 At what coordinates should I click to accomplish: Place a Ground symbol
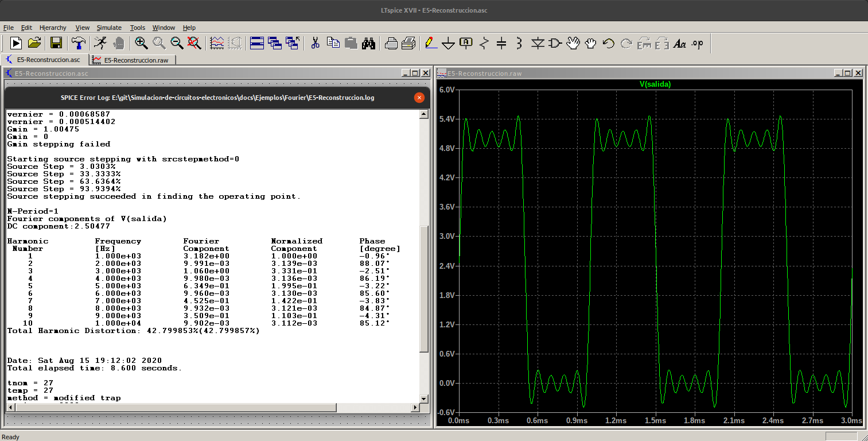(448, 43)
